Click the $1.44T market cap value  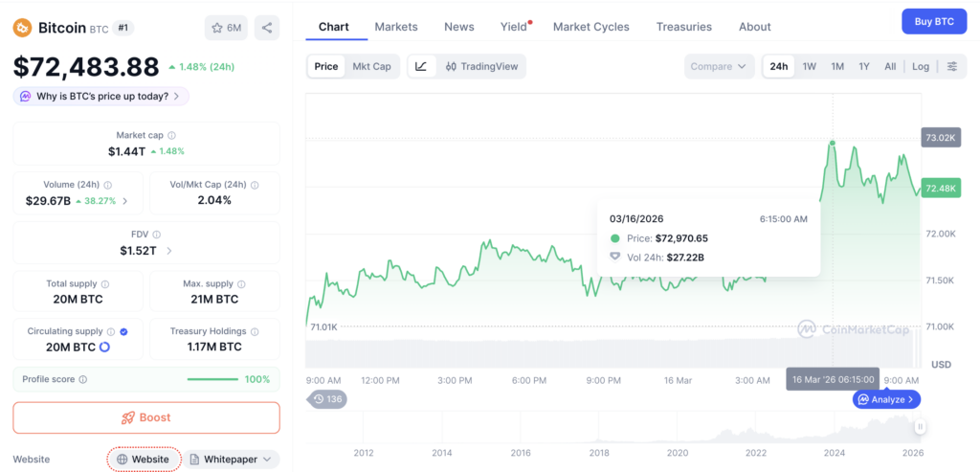(x=126, y=150)
